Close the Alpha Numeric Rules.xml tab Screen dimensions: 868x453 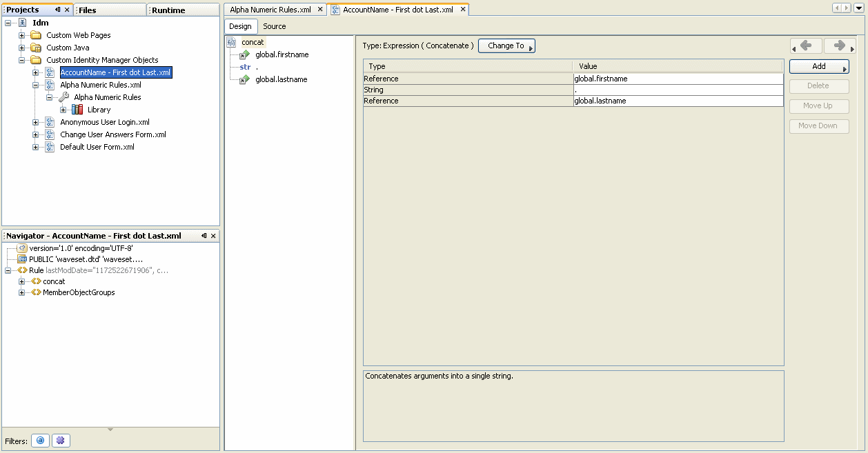pos(320,10)
